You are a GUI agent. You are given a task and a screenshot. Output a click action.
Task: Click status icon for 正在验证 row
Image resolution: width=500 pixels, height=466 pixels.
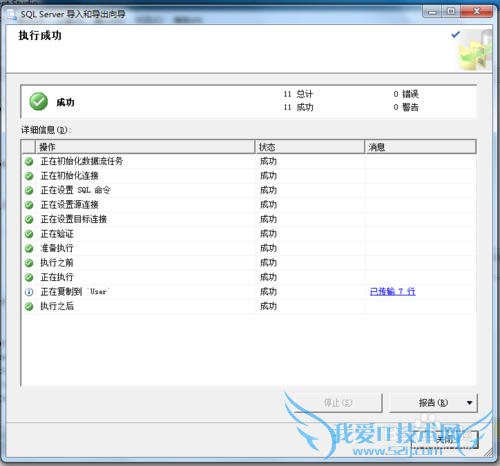[x=29, y=234]
